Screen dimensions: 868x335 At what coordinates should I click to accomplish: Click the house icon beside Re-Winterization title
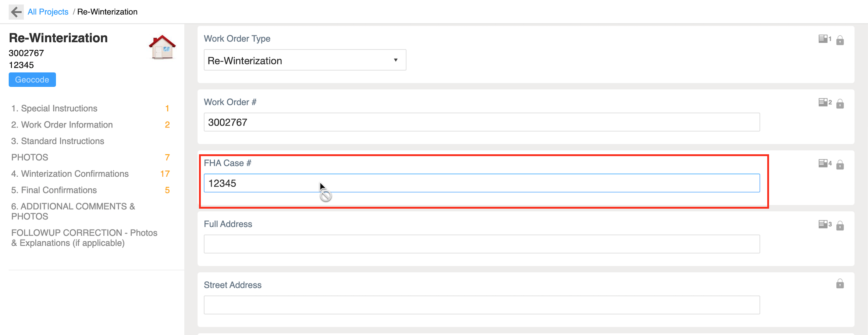(x=162, y=47)
